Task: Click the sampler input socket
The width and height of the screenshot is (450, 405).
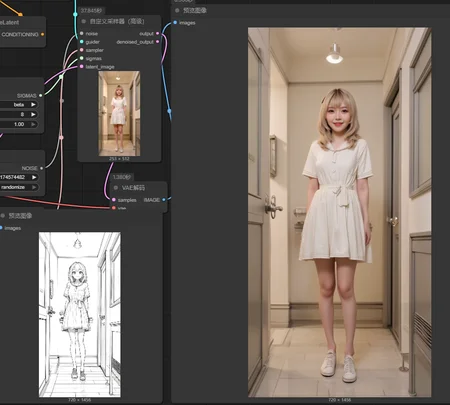Action: tap(82, 50)
